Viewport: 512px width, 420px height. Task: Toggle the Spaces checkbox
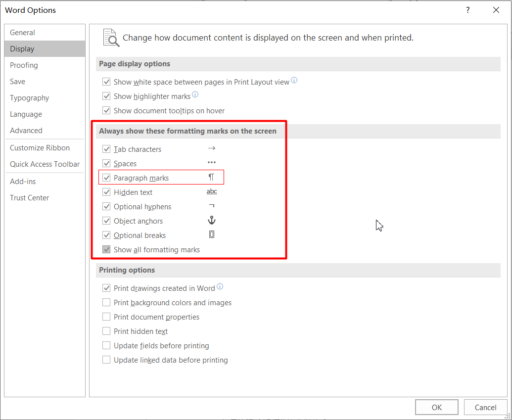tap(106, 163)
